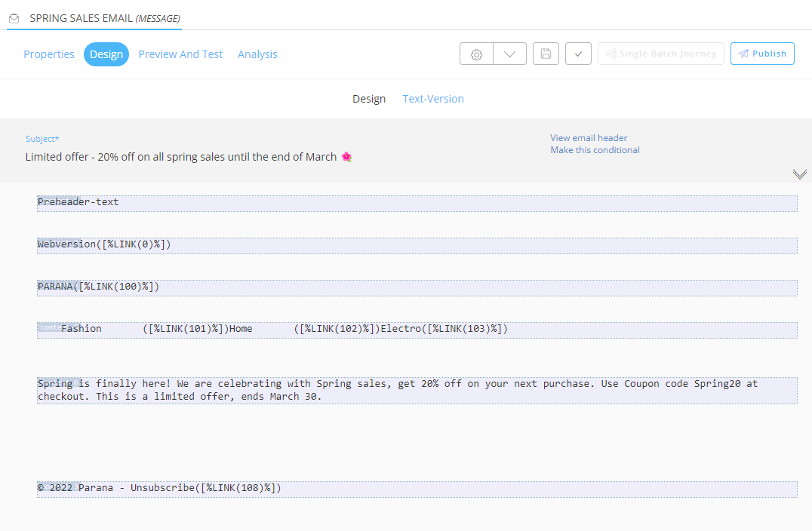This screenshot has width=812, height=531.
Task: Select the Unsubscribe footer content block
Action: [417, 489]
